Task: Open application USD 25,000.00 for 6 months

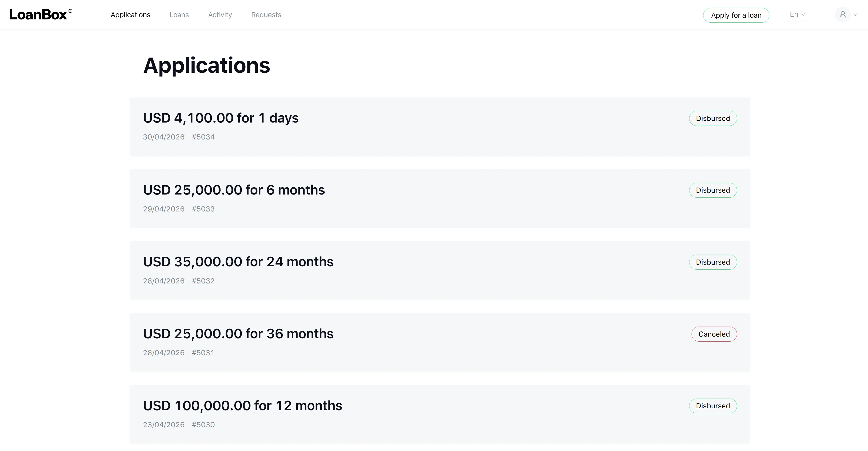Action: (x=440, y=199)
